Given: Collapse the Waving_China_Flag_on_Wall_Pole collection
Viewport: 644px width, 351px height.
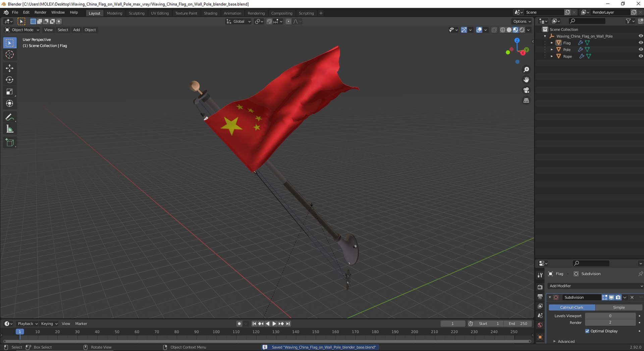Looking at the screenshot, I should [x=545, y=36].
